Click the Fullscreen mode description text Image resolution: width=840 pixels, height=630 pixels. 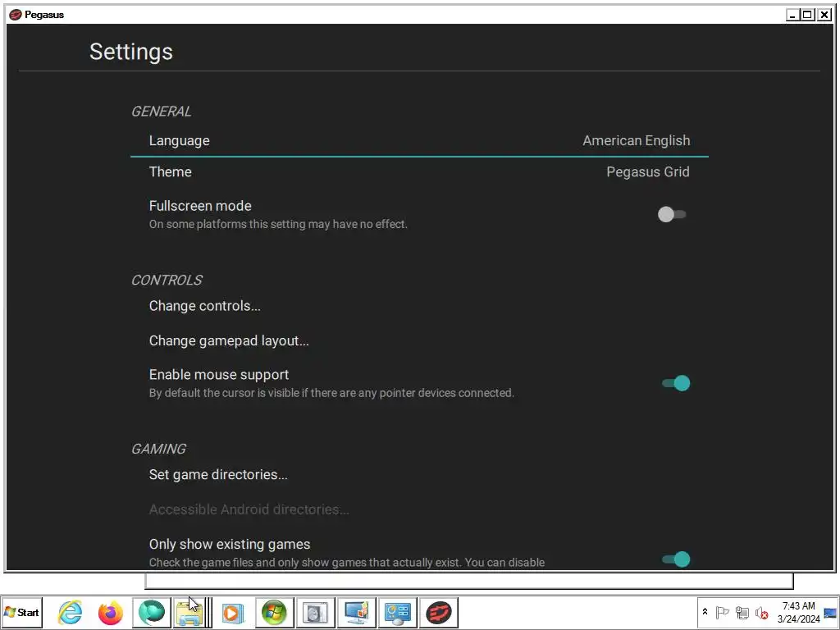point(278,225)
